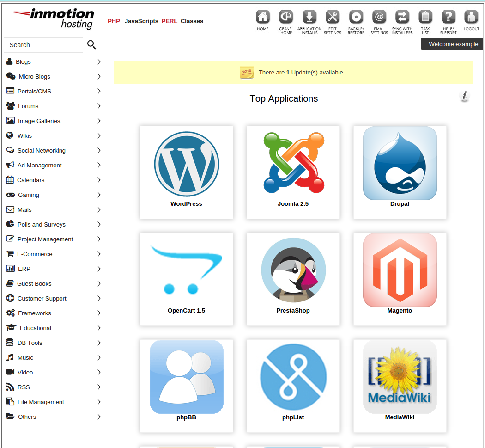Expand the Forums category chevron

click(99, 106)
